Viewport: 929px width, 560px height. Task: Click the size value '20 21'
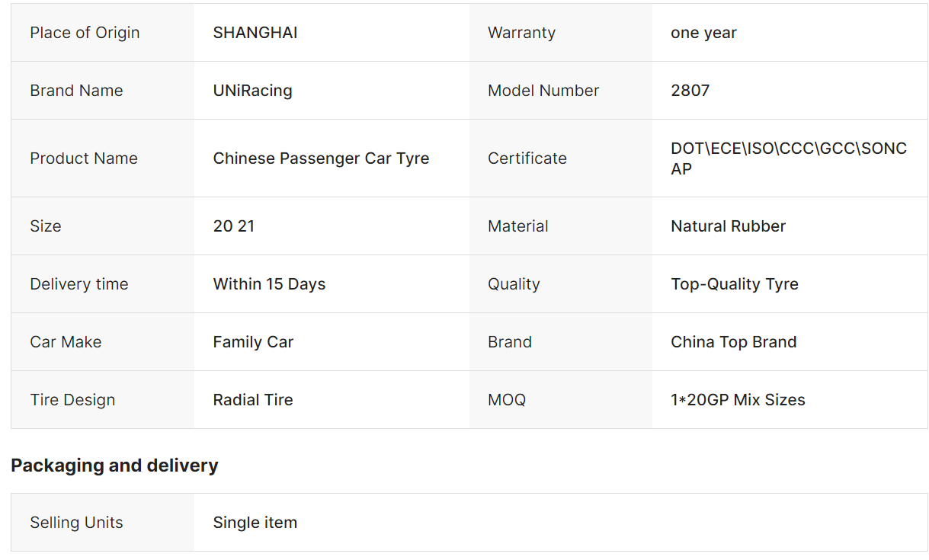point(233,226)
